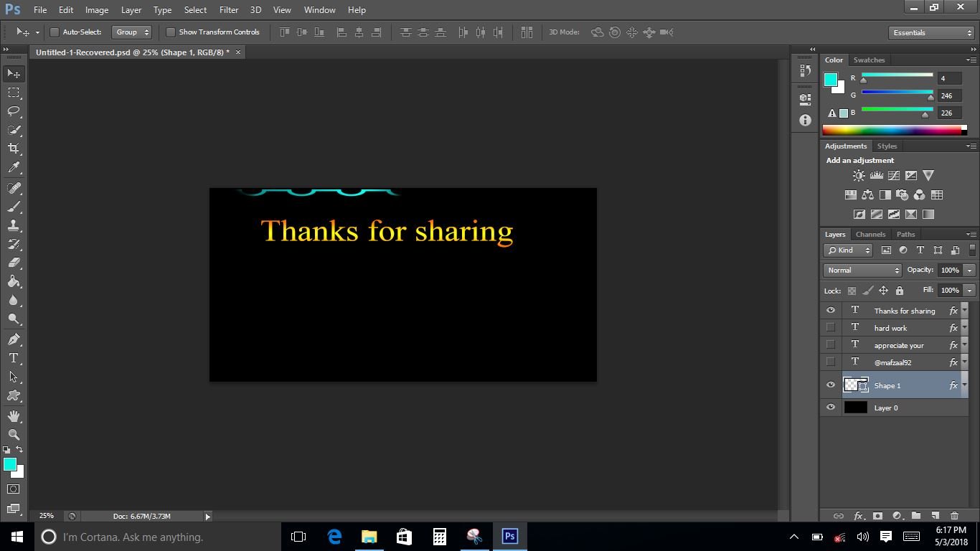Select the Crop tool

(x=14, y=149)
